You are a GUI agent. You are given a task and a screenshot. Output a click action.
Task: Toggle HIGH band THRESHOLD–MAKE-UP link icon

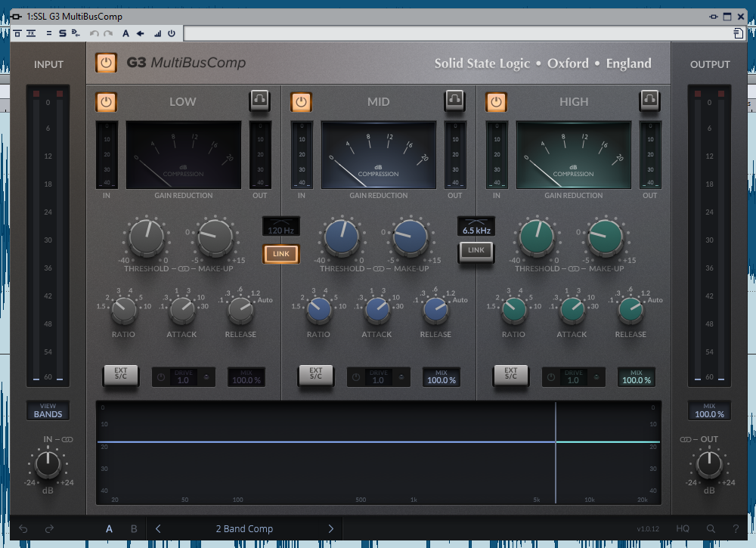[x=574, y=269]
